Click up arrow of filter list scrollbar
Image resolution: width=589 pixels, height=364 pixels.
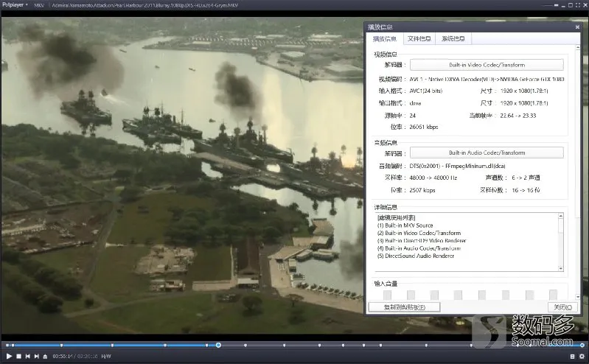561,216
